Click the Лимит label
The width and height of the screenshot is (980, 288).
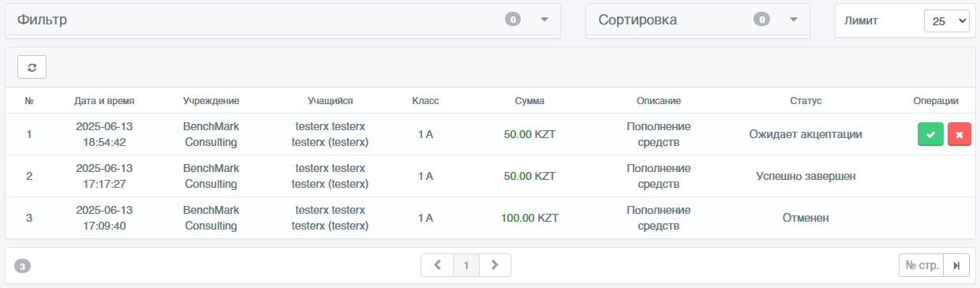click(x=862, y=21)
